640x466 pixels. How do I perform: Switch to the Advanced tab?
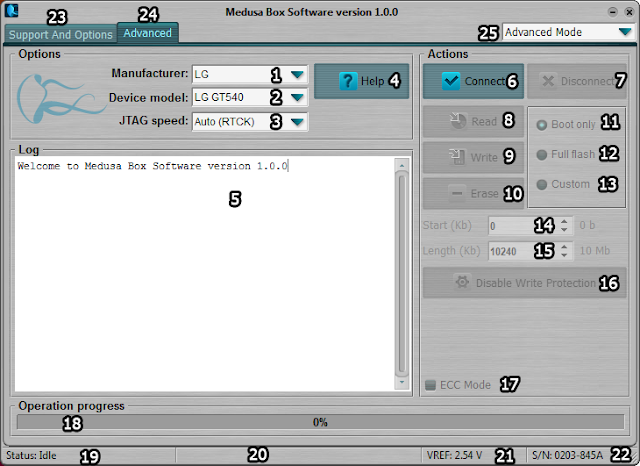[147, 33]
